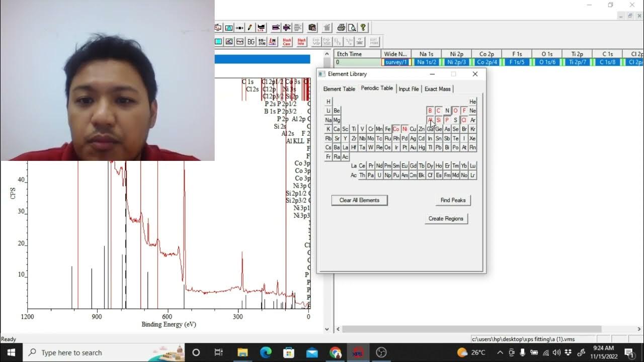This screenshot has height=362, width=644.
Task: Click the 9:24 AM system clock
Action: pyautogui.click(x=603, y=348)
